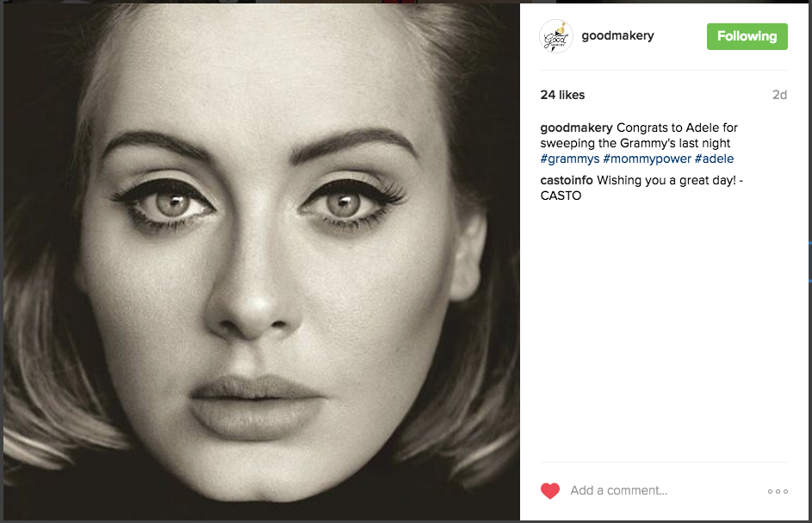812x523 pixels.
Task: Unlike the post with the red heart
Action: click(550, 490)
